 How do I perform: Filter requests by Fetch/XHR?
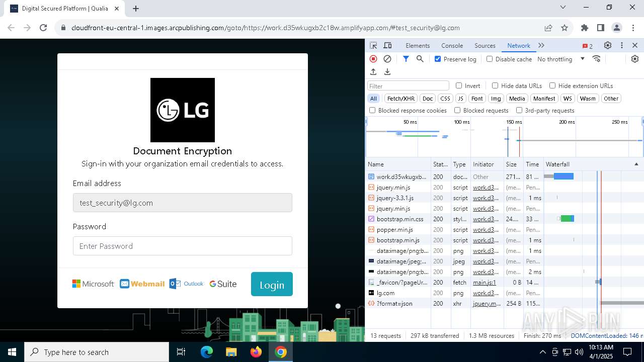(401, 99)
